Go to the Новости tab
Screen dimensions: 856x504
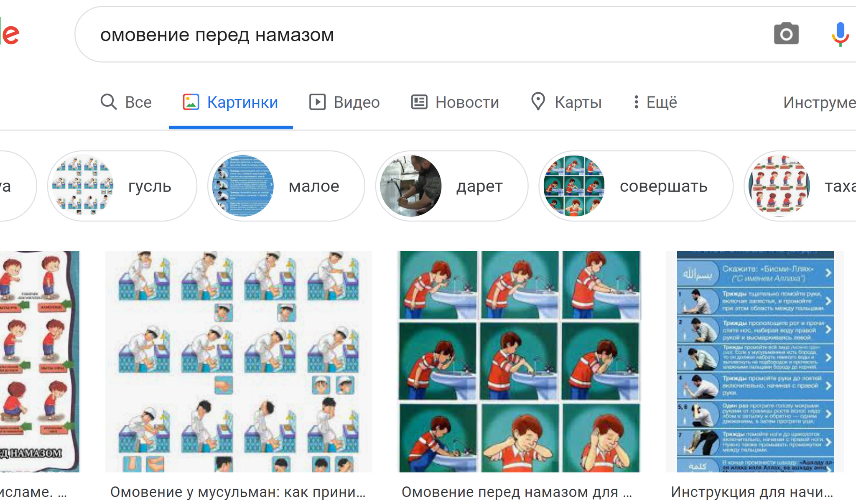(455, 102)
